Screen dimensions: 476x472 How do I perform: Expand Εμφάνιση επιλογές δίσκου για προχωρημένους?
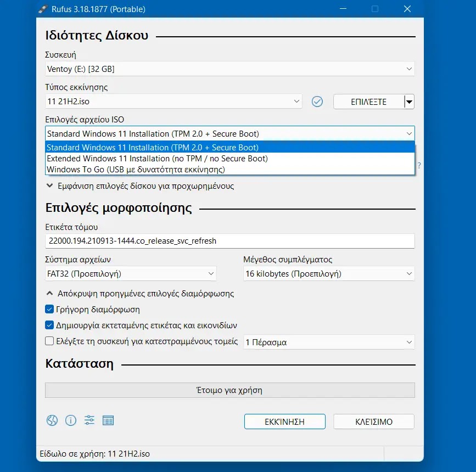click(140, 186)
